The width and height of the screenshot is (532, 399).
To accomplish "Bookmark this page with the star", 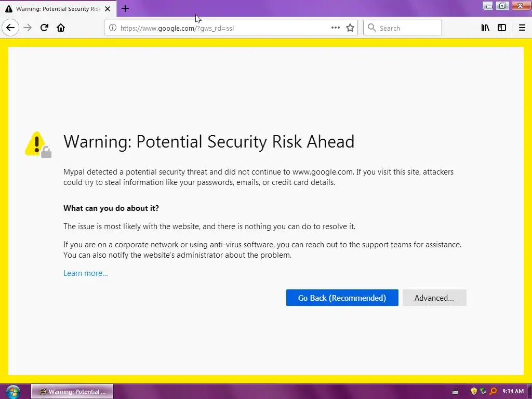I will [x=350, y=28].
